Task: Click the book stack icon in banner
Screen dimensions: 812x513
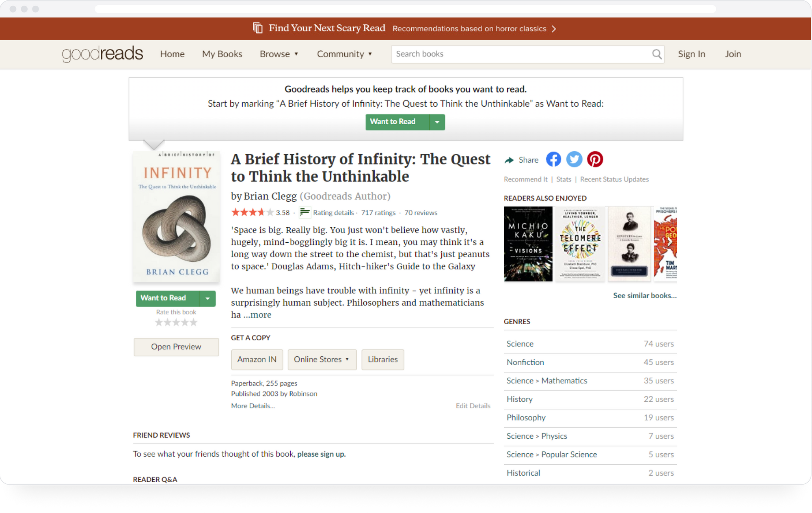Action: point(258,28)
